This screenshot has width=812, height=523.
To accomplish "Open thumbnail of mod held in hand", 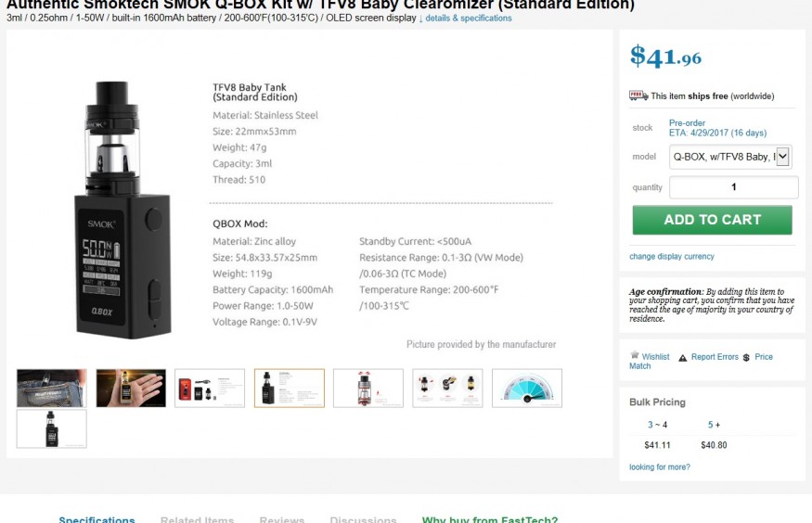I will 131,388.
